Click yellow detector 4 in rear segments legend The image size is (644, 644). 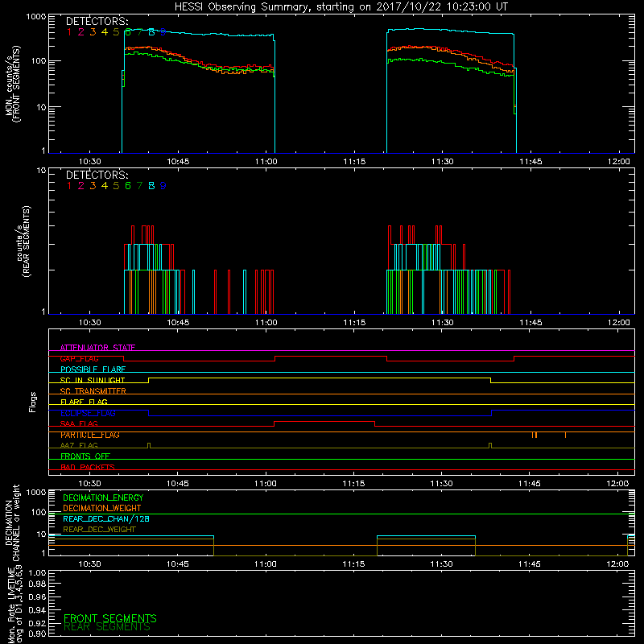click(x=105, y=186)
